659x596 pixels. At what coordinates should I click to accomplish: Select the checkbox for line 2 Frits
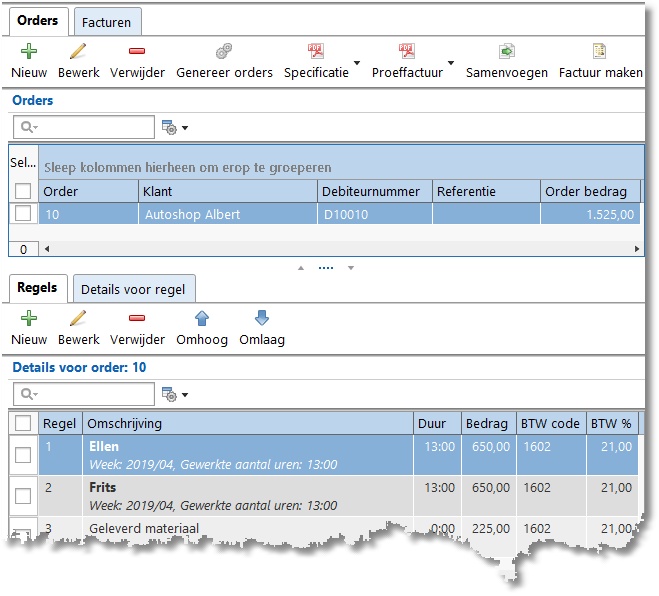tap(23, 497)
